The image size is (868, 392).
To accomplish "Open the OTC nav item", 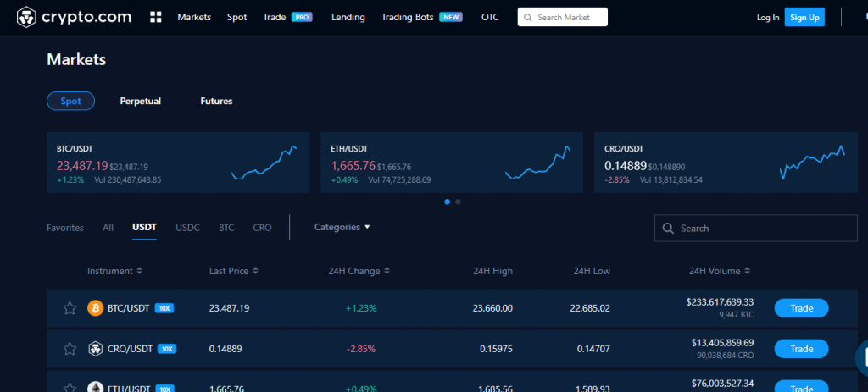I will click(490, 17).
